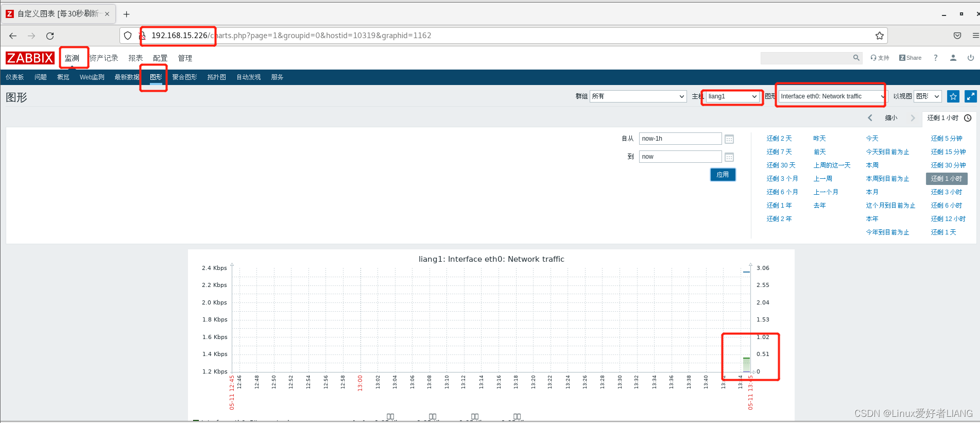
Task: Switch to the 问题 submenu
Action: click(x=41, y=77)
